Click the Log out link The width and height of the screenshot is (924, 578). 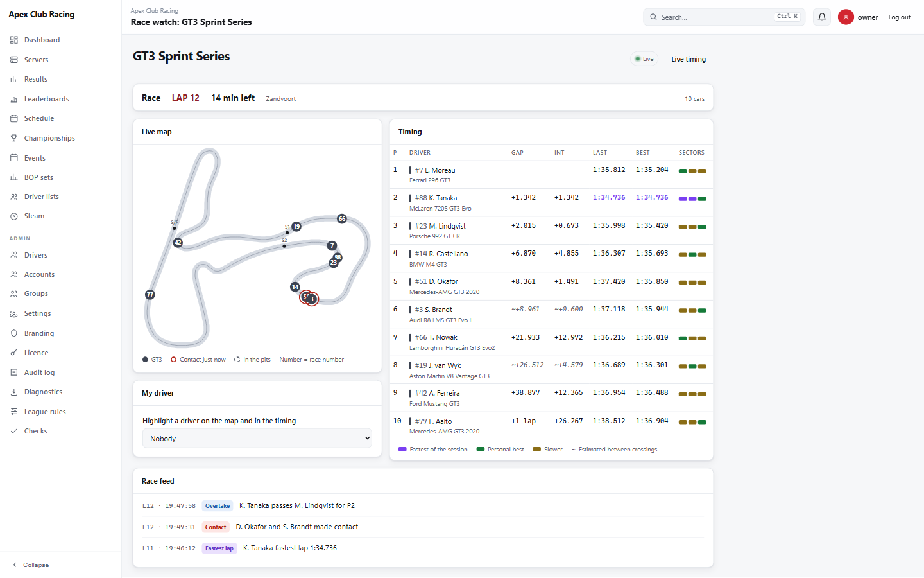899,17
